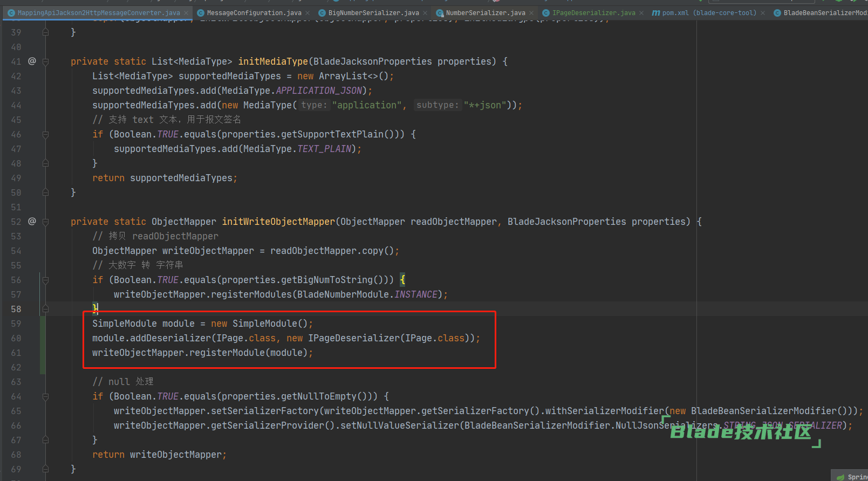Click the fold end marker on line 39
The image size is (868, 481).
coord(46,32)
